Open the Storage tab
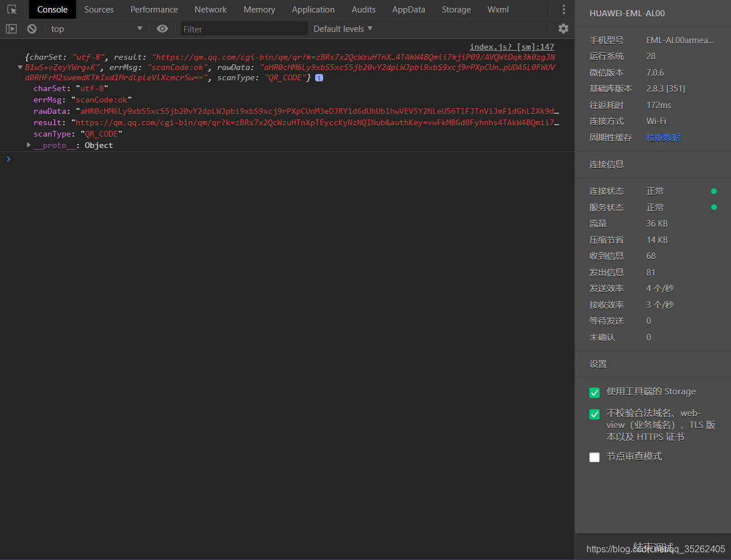The image size is (731, 560). (456, 10)
